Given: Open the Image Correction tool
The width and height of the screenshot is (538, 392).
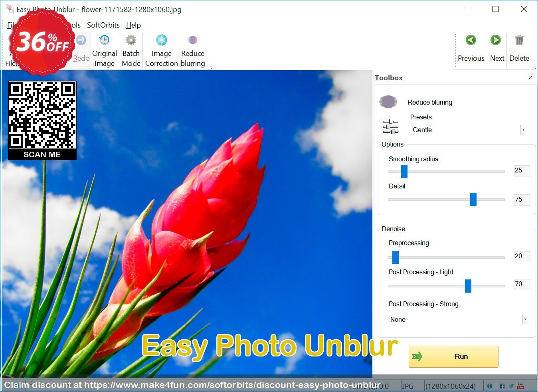Looking at the screenshot, I should click(x=161, y=50).
